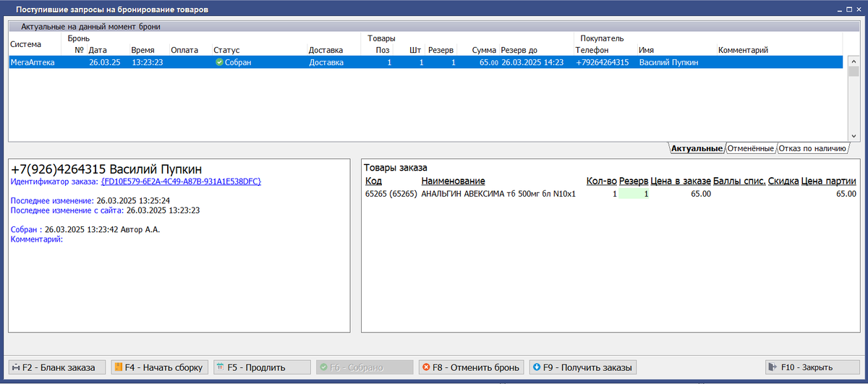
Task: Click the Оплата column header
Action: tap(184, 51)
